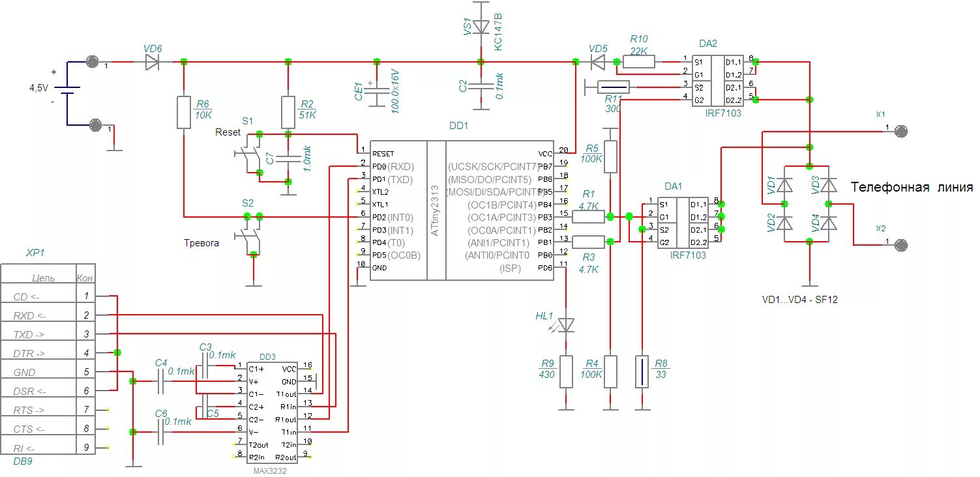The width and height of the screenshot is (980, 477).
Task: Select the DSR <- row in XP1 table
Action: pos(48,391)
